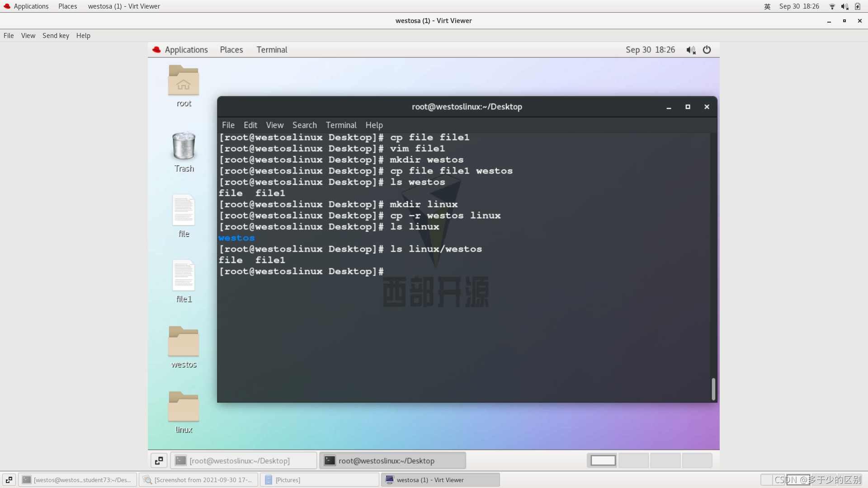868x488 pixels.
Task: Select the first workspace in switcher
Action: click(x=603, y=460)
